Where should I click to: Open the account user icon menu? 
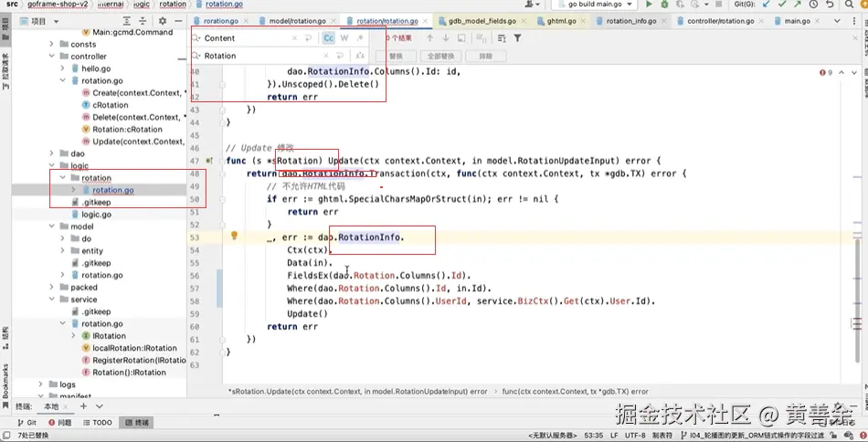533,4
